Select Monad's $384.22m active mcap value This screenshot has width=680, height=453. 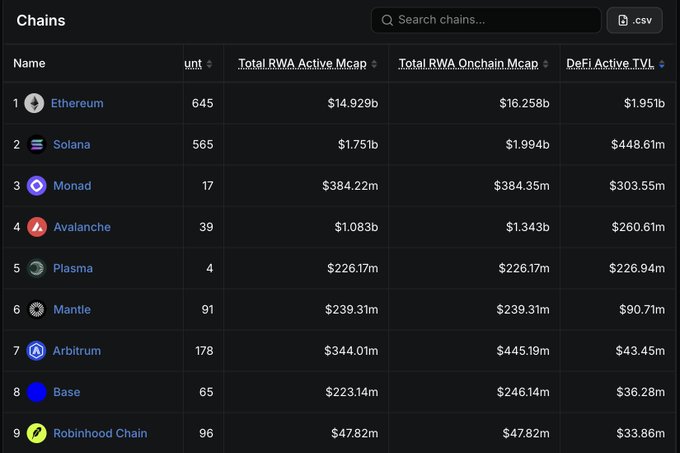pos(350,186)
